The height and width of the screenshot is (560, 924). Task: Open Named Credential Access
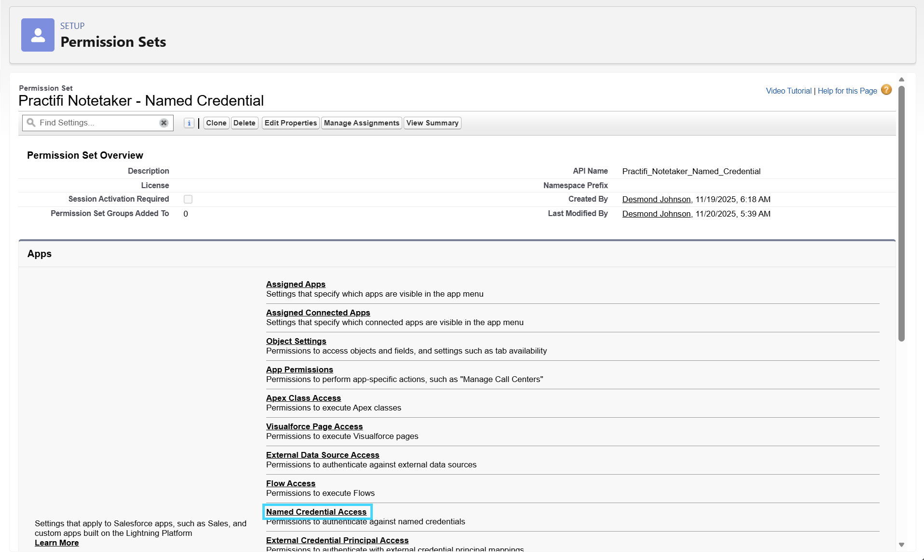click(316, 512)
